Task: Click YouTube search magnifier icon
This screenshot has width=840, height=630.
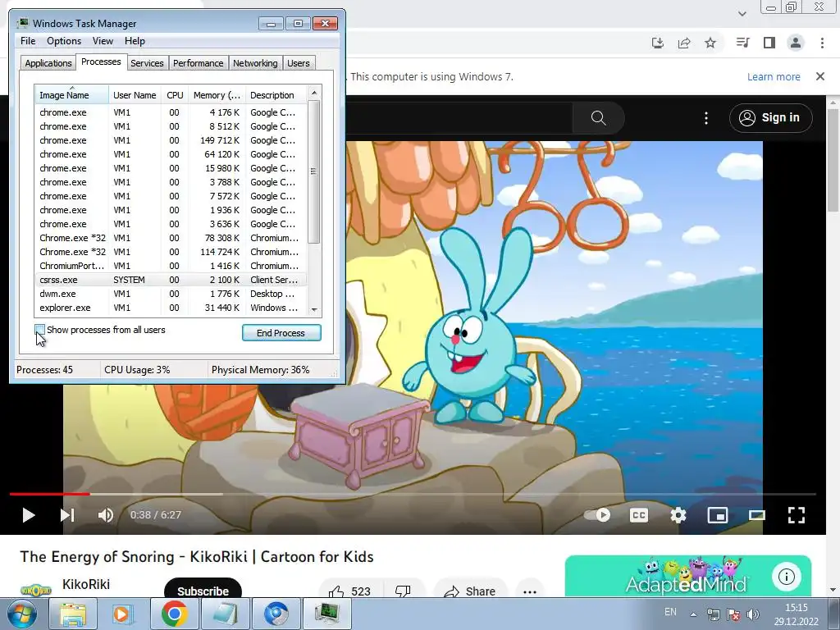Action: tap(598, 118)
